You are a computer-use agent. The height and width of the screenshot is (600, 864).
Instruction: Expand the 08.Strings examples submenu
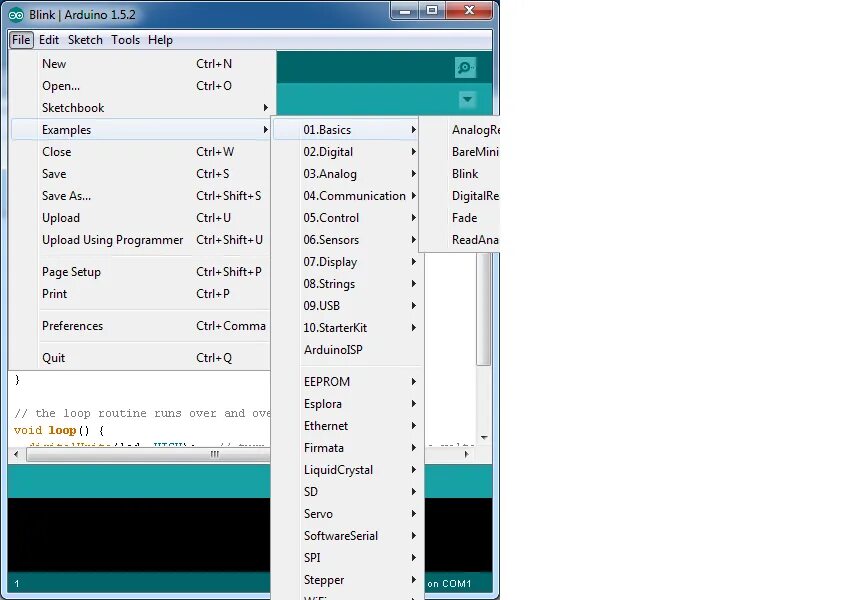click(347, 284)
